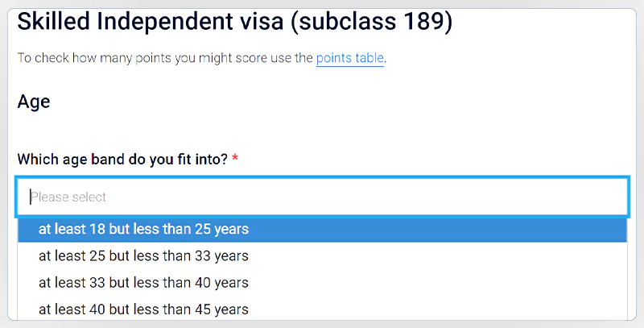Viewport: 644px width, 328px height.
Task: Choose 'at least 25 but less than 33 years'
Action: click(144, 256)
